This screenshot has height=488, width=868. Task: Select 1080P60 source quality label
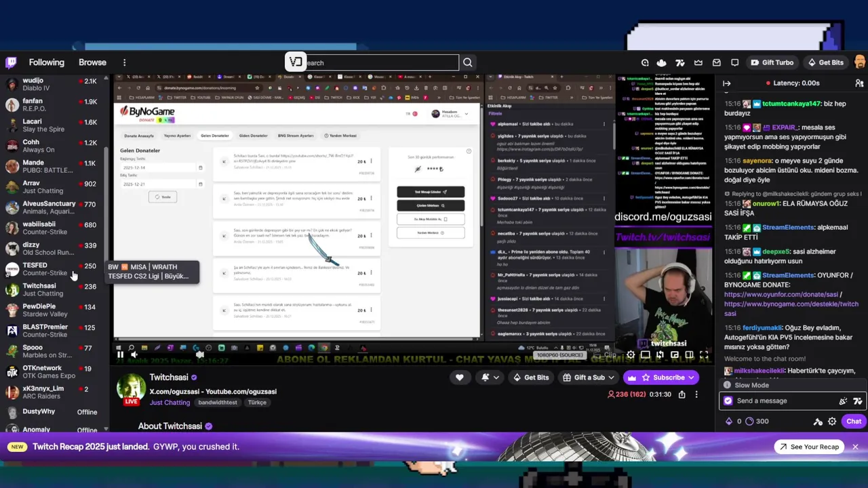click(x=559, y=355)
